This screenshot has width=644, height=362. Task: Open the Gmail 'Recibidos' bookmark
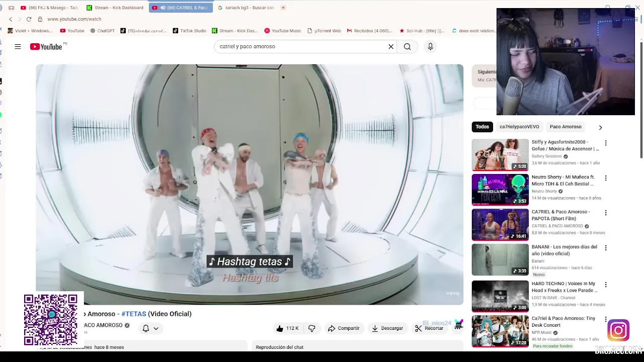tap(369, 31)
